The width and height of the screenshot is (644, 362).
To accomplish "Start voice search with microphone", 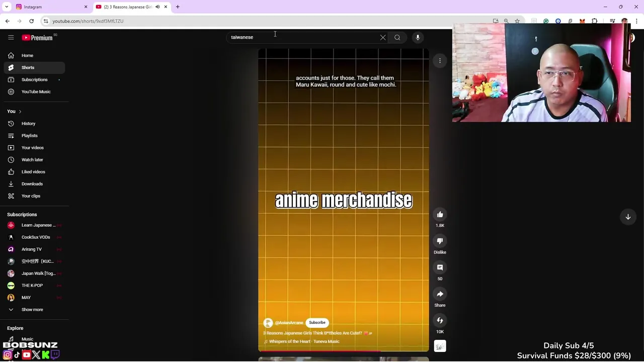I will click(x=418, y=37).
